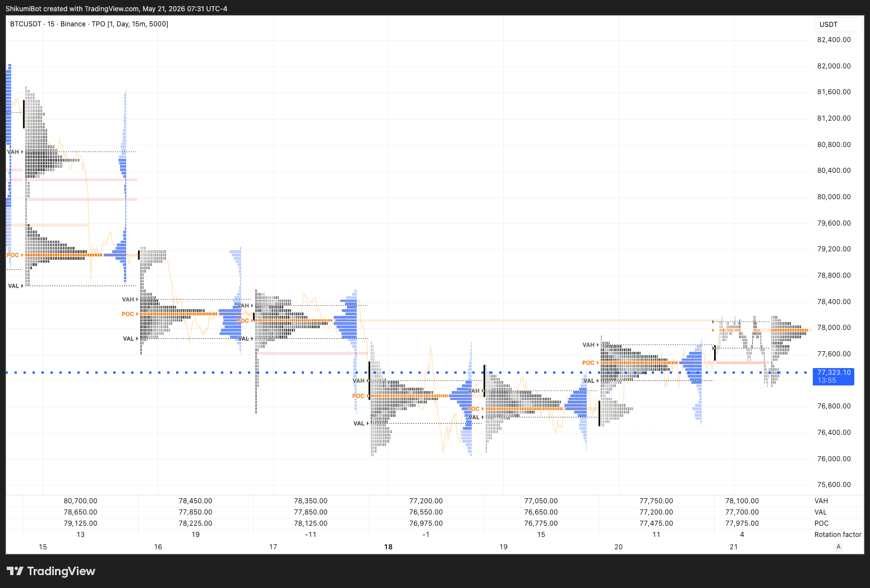Click the 82,000.00 price axis label

click(x=834, y=66)
